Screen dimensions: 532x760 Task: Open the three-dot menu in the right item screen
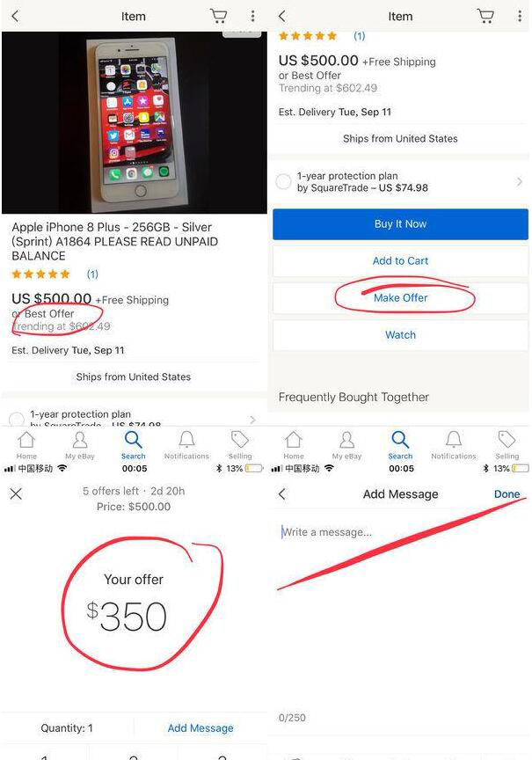pyautogui.click(x=520, y=16)
